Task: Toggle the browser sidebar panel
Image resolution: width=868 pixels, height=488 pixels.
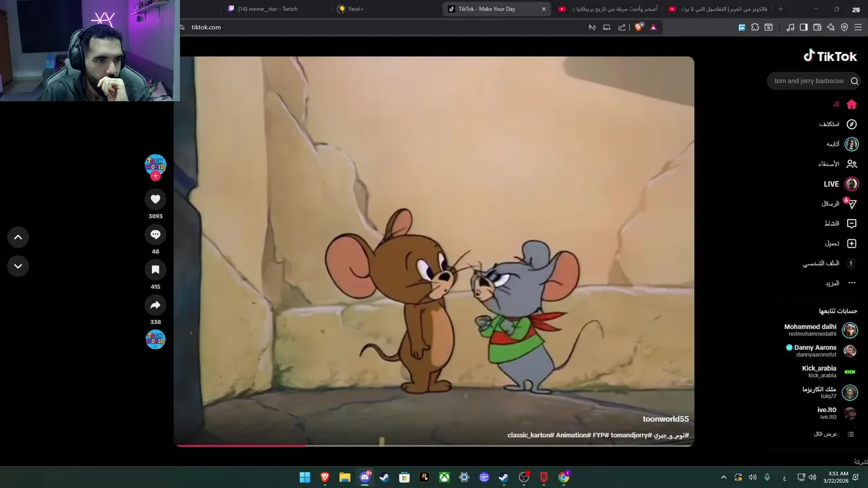Action: (804, 27)
